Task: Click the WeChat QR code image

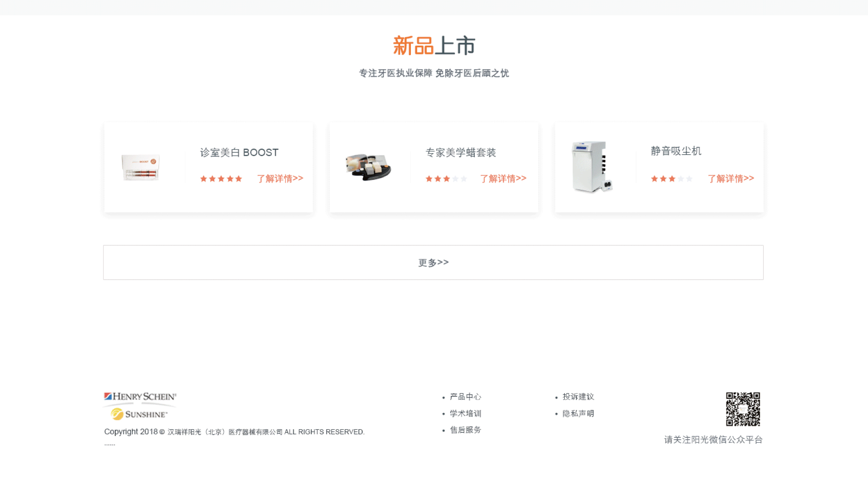Action: [743, 409]
